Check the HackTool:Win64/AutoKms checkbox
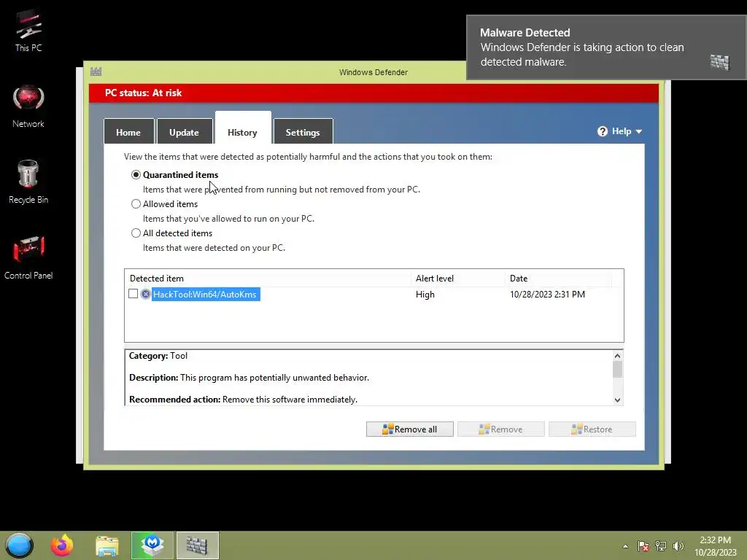Image resolution: width=747 pixels, height=560 pixels. point(133,294)
